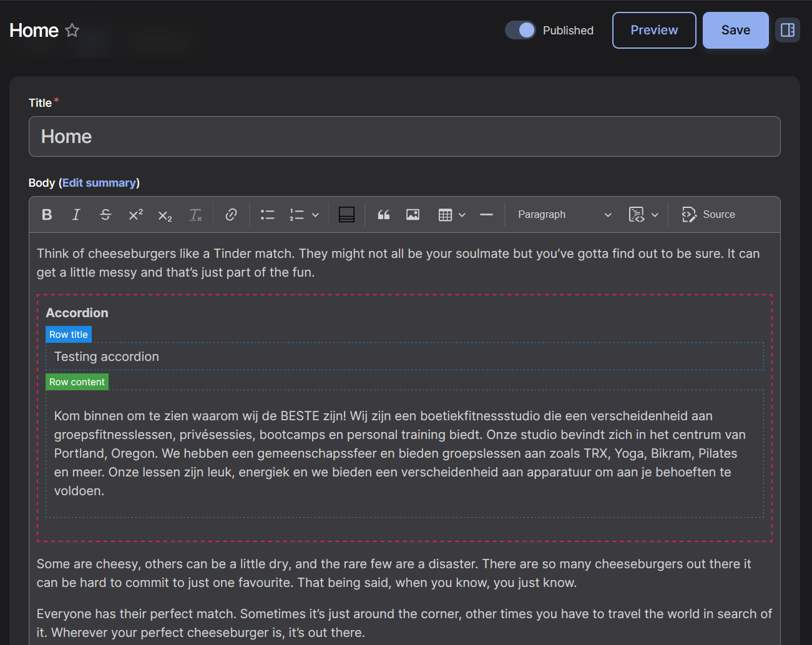812x645 pixels.
Task: Click Edit summary for the Body field
Action: [99, 182]
